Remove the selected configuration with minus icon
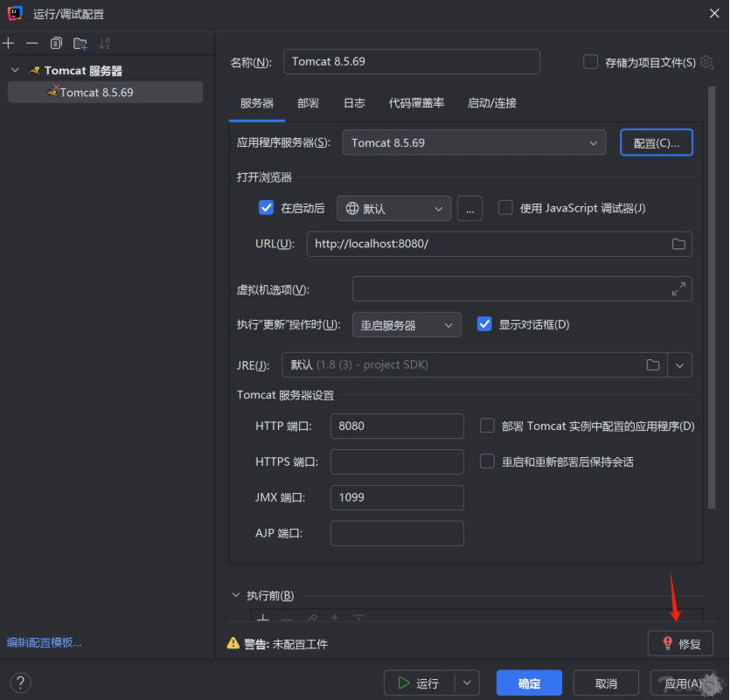Screen dimensions: 730x700 pyautogui.click(x=31, y=44)
